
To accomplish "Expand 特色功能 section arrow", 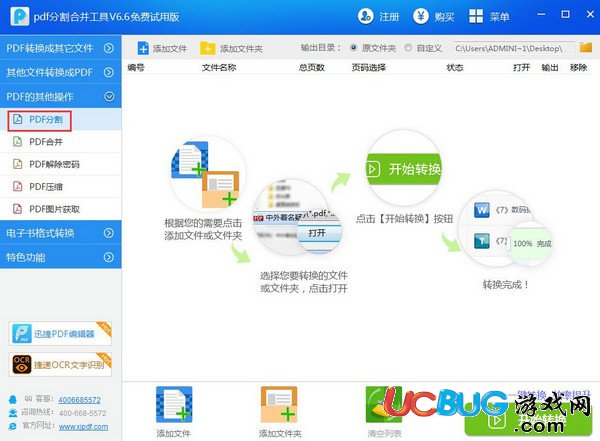I will pos(109,257).
